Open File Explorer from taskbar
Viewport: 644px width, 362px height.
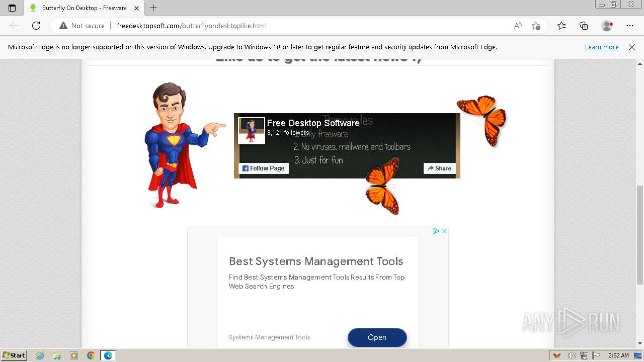tap(57, 355)
